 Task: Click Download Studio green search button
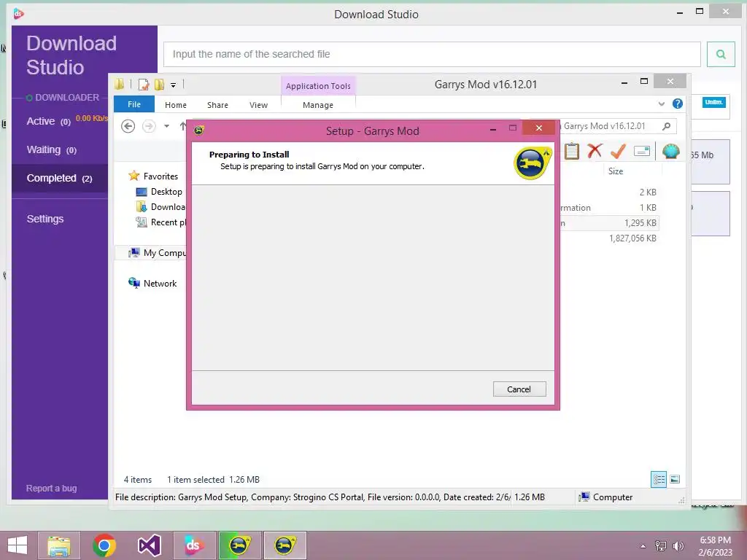point(721,54)
